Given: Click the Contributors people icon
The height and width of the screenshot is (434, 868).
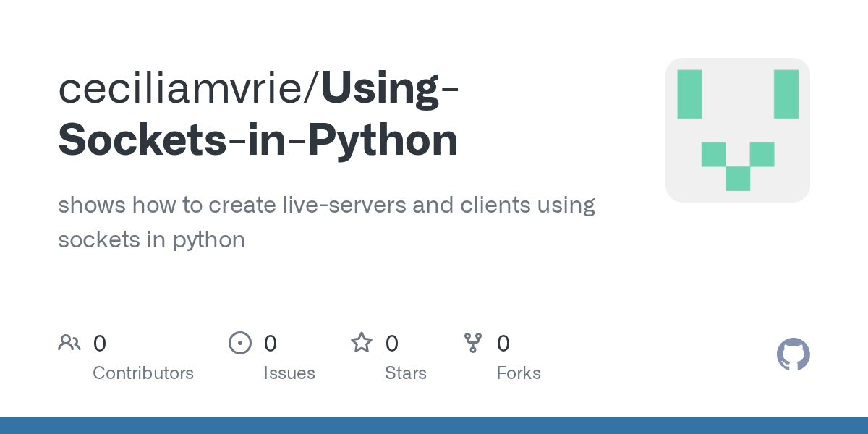Looking at the screenshot, I should pos(69,343).
